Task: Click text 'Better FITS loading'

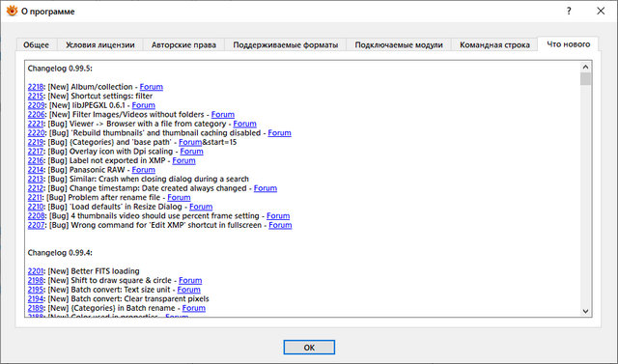Action: coord(105,271)
